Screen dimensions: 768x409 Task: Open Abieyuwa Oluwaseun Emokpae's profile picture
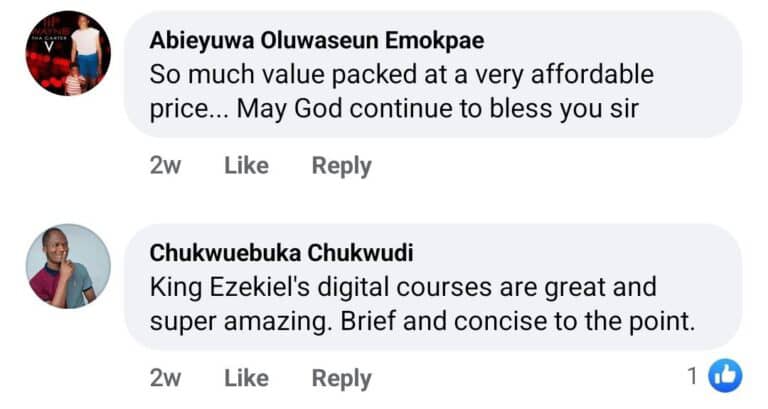click(68, 53)
